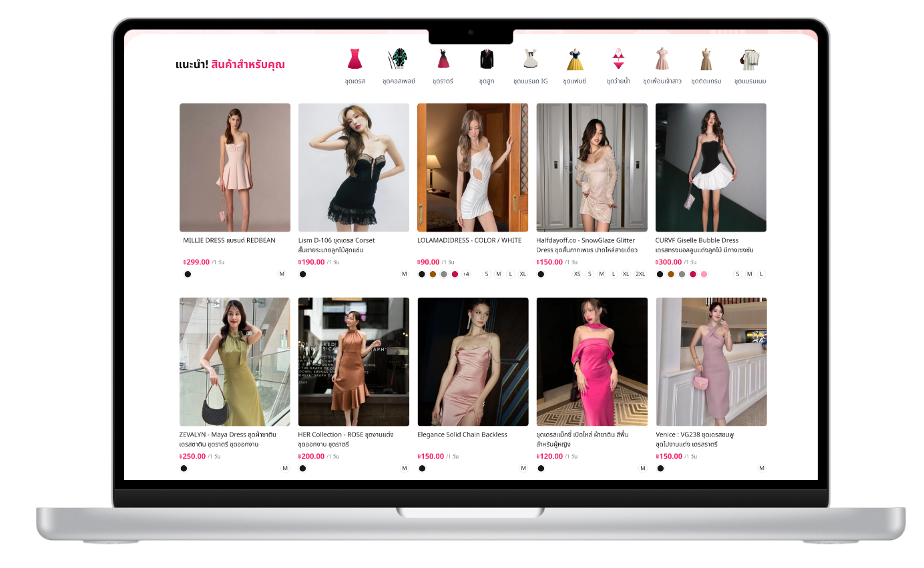Open the glamour dress category icon (ชุดติดแกรม)

click(x=706, y=59)
